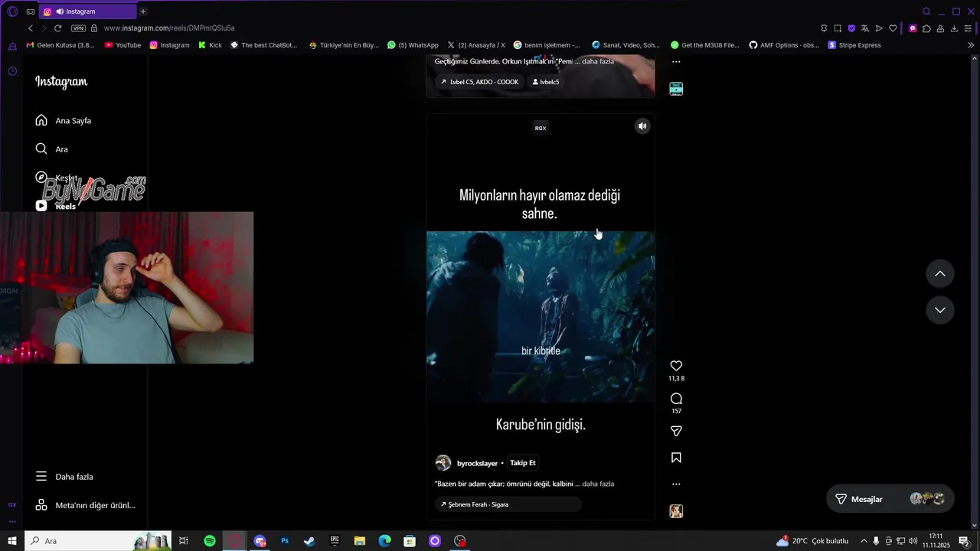Open the GX sidebar history clock icon

12,71
